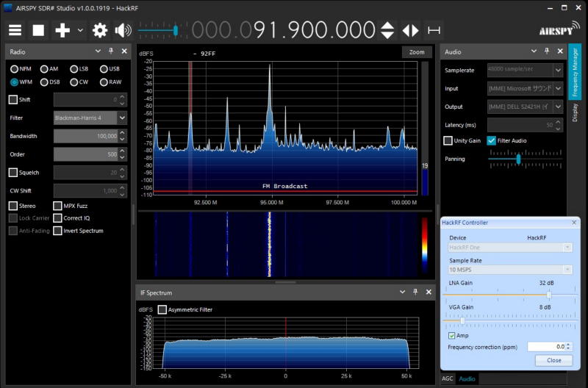The image size is (588, 388).
Task: Switch to the AGC tab
Action: pyautogui.click(x=448, y=378)
